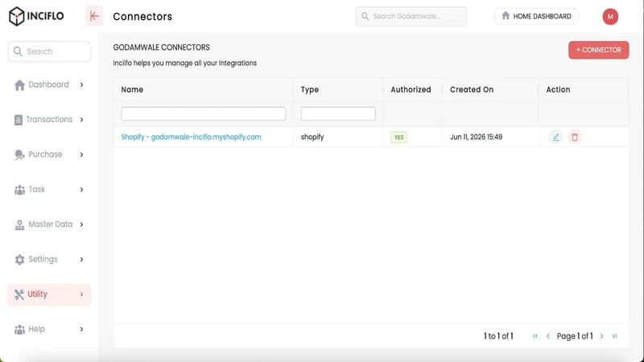
Task: Select the Utility menu item
Action: [x=49, y=294]
